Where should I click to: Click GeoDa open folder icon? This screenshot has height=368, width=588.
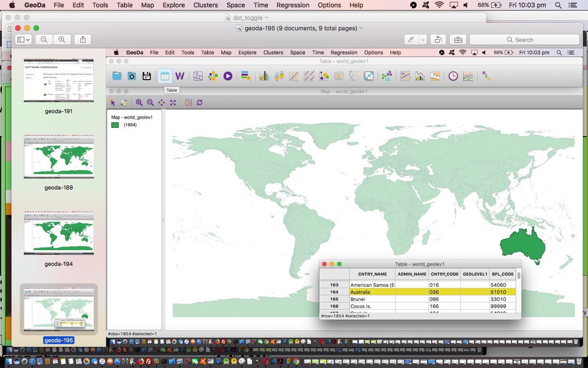tap(117, 76)
